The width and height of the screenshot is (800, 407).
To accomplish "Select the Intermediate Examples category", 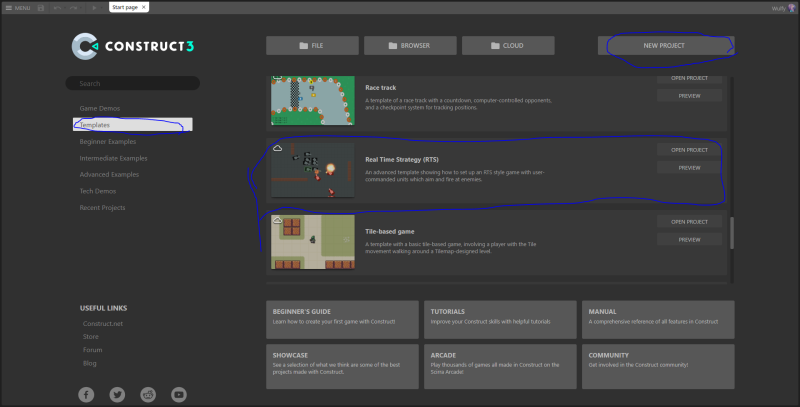I will (113, 158).
